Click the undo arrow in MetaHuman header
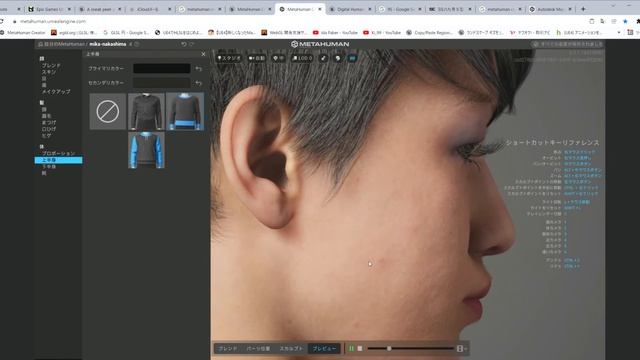The height and width of the screenshot is (360, 640). (x=184, y=44)
